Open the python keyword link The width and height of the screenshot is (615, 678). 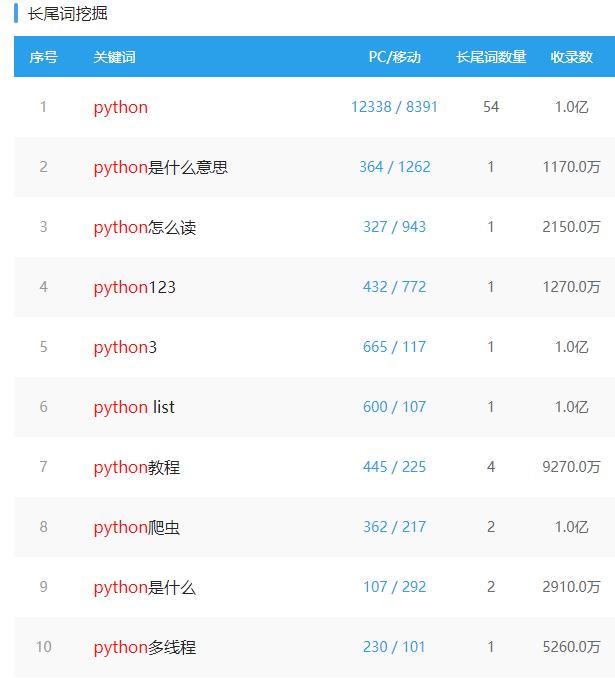tap(121, 108)
